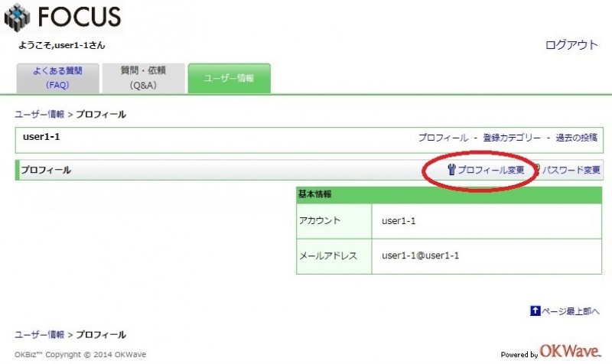Click the プロフィール変更 link
The width and height of the screenshot is (612, 364).
click(x=491, y=170)
